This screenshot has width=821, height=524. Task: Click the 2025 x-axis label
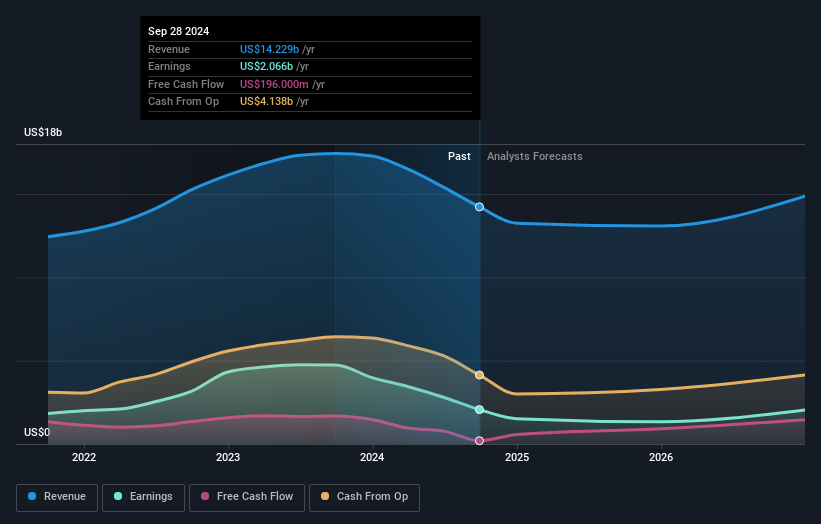coord(517,457)
